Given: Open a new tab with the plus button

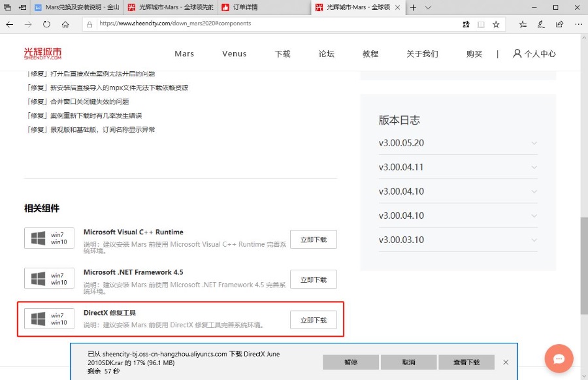Looking at the screenshot, I should (413, 7).
